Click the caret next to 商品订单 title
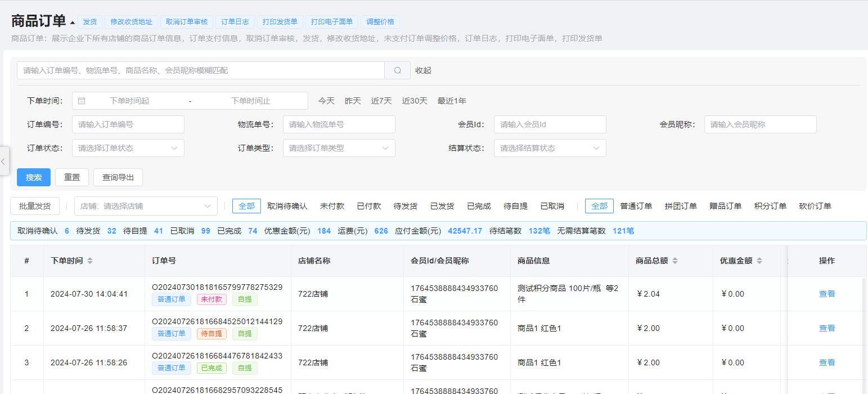Viewport: 868px width, 394px height. 72,23
